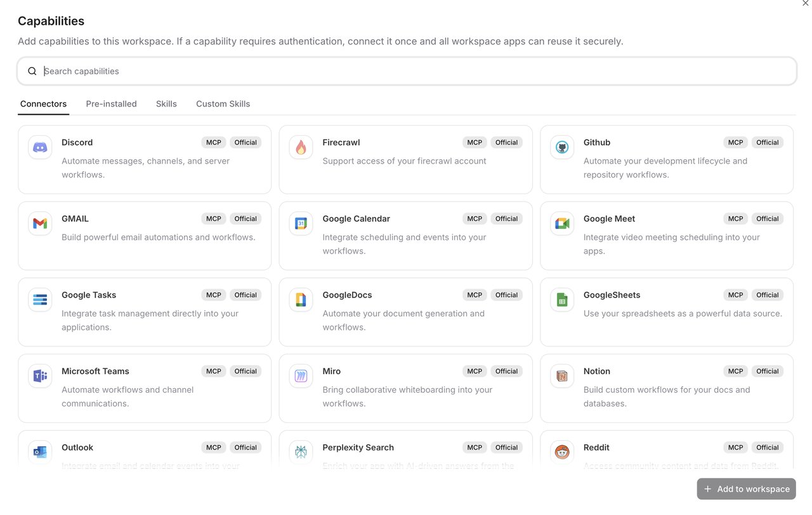Click the "Github" card title
The width and height of the screenshot is (812, 515).
point(597,143)
